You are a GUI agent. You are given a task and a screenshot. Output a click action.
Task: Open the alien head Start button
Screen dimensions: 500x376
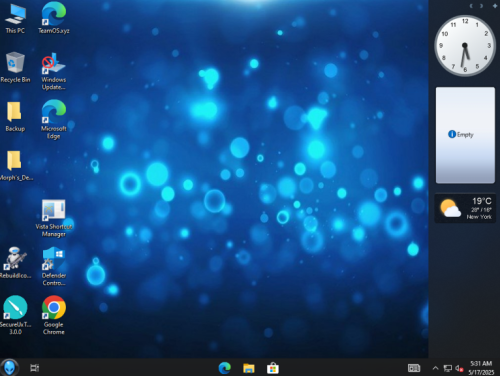point(9,368)
